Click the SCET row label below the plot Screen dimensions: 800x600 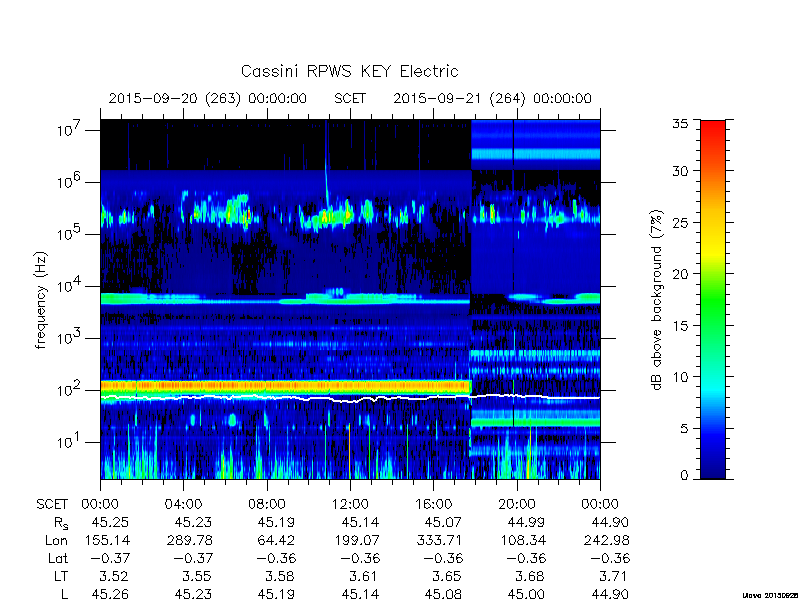click(52, 504)
